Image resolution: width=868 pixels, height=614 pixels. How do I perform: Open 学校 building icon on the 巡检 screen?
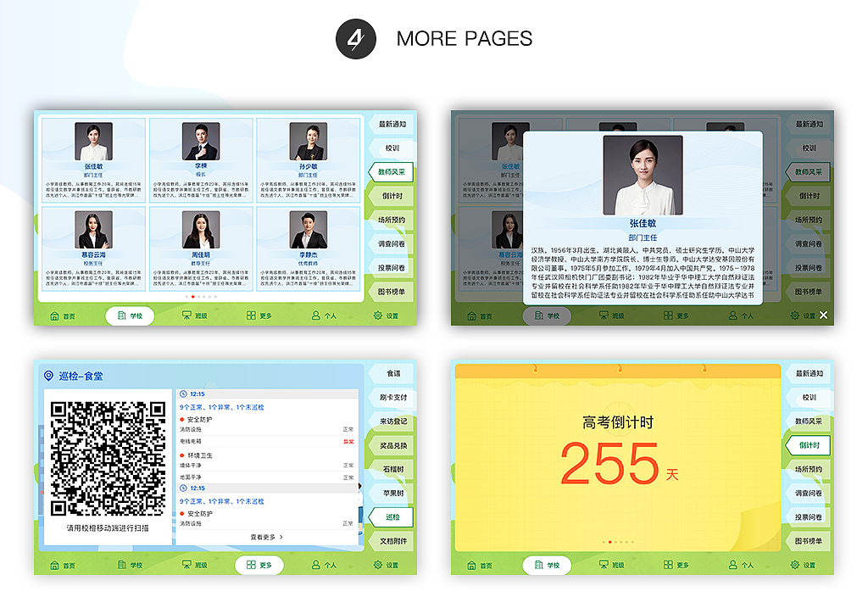(122, 565)
